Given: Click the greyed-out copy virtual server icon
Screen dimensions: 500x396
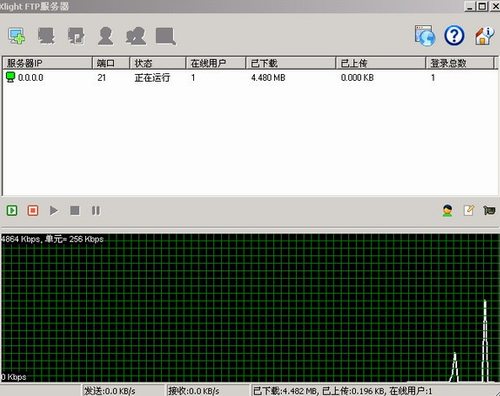Looking at the screenshot, I should [76, 36].
